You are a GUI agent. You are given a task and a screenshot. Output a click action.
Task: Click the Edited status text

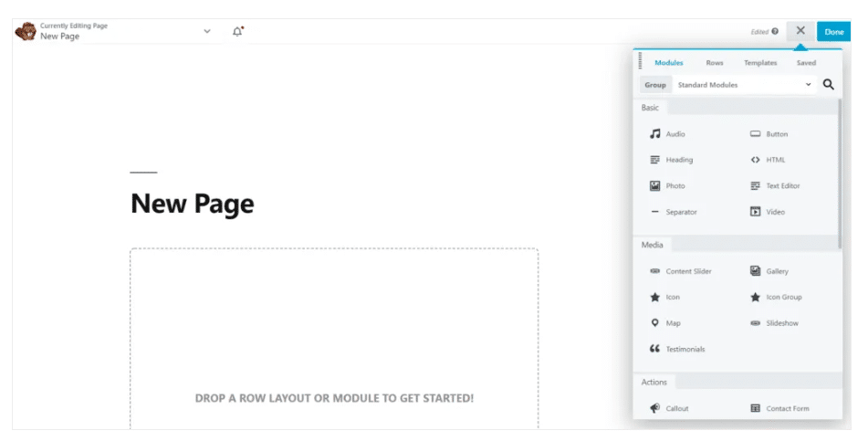coord(759,32)
